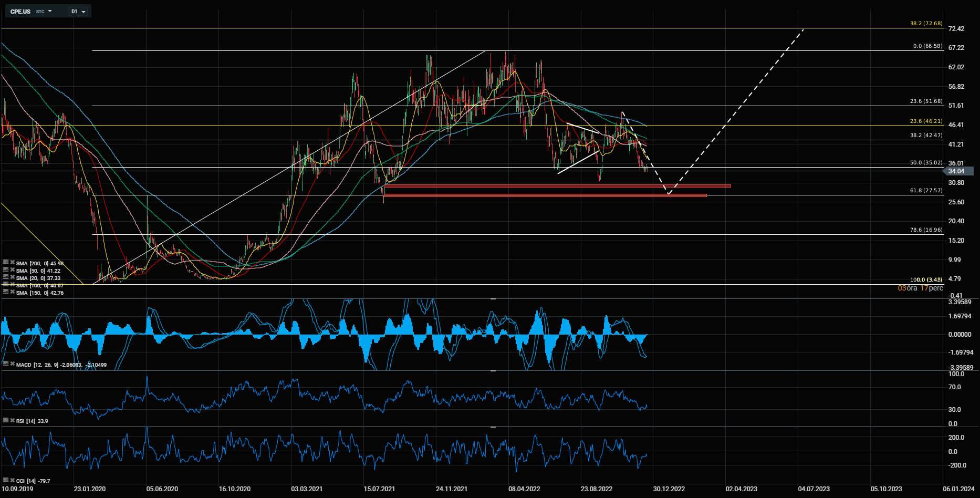The width and height of the screenshot is (980, 498).
Task: Remove the SMA 100 indicator with its X
Action: (12, 284)
